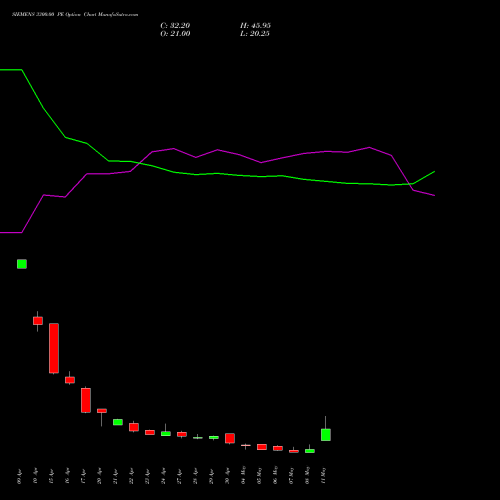Click the 21 Apr date label
Image resolution: width=500 pixels, height=500 pixels.
point(115,476)
